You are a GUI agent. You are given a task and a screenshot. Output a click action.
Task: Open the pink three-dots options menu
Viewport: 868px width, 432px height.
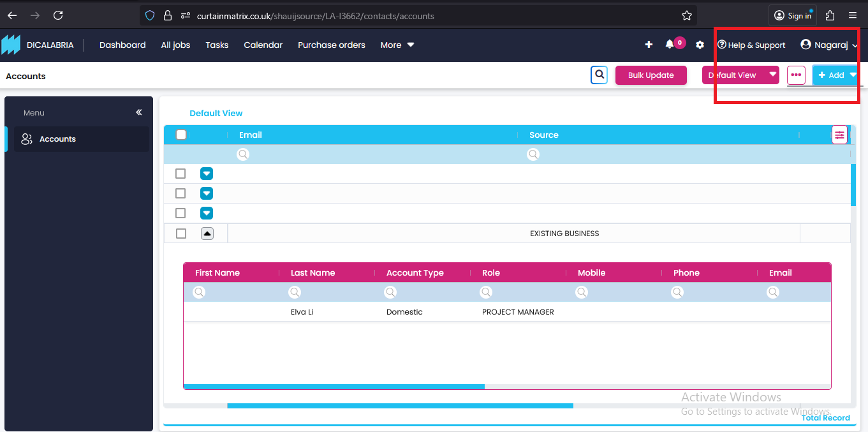pos(796,75)
